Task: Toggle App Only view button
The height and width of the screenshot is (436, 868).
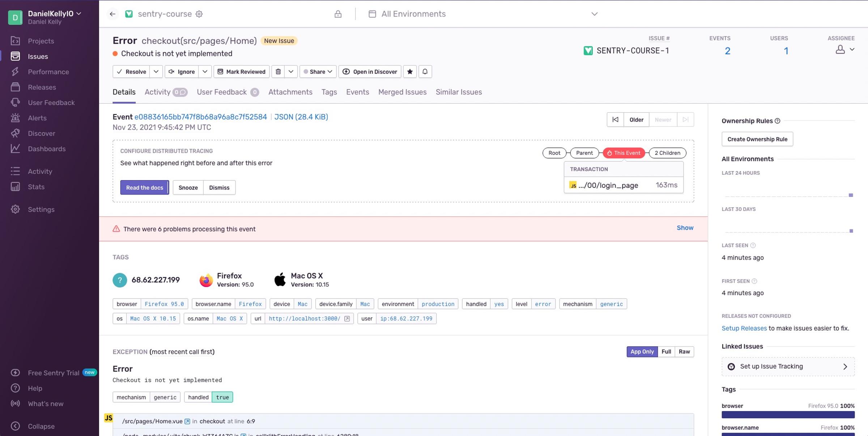Action: (x=642, y=351)
